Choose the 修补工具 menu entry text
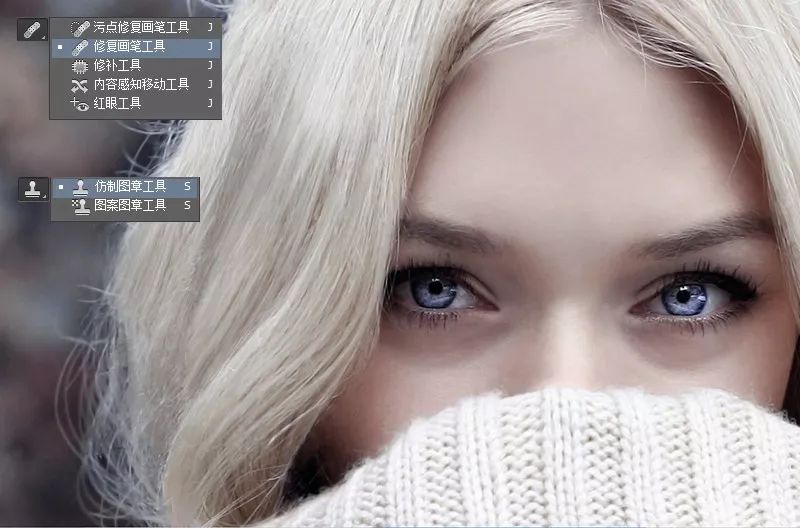The height and width of the screenshot is (528, 800). pos(117,65)
